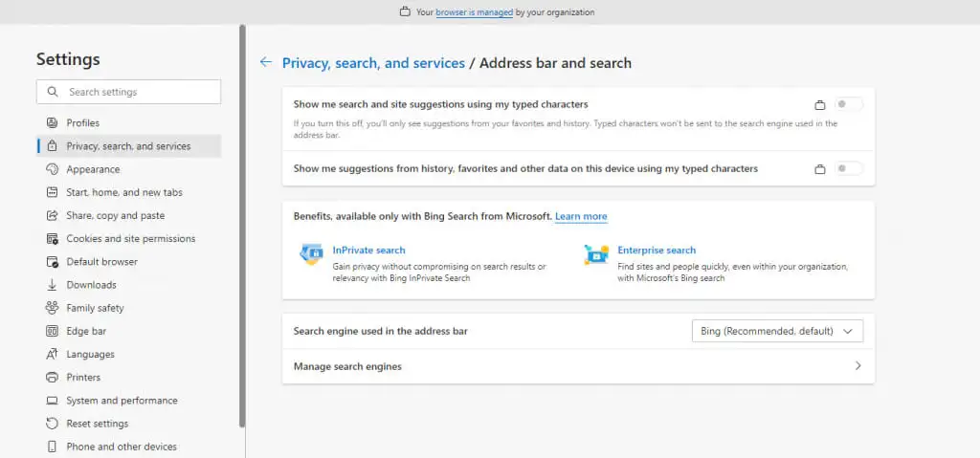The width and height of the screenshot is (980, 458).
Task: Click the Start, home, and new tabs icon
Action: tap(53, 192)
